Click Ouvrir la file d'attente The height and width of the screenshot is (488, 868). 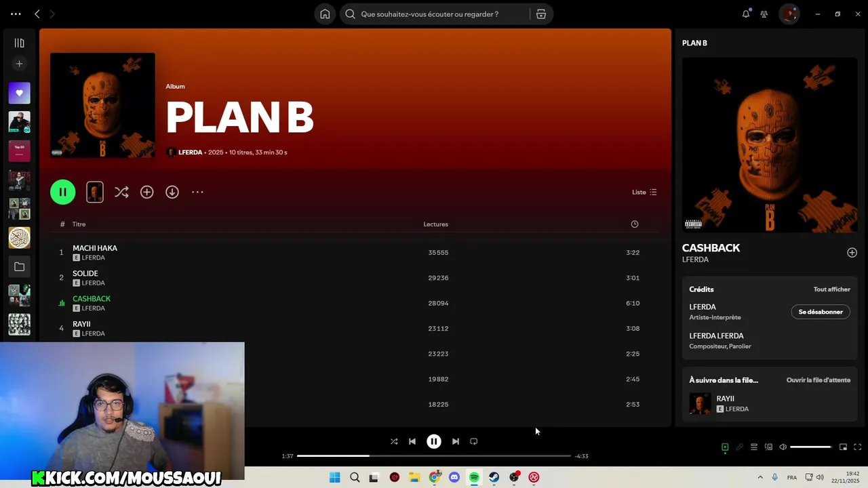click(818, 380)
